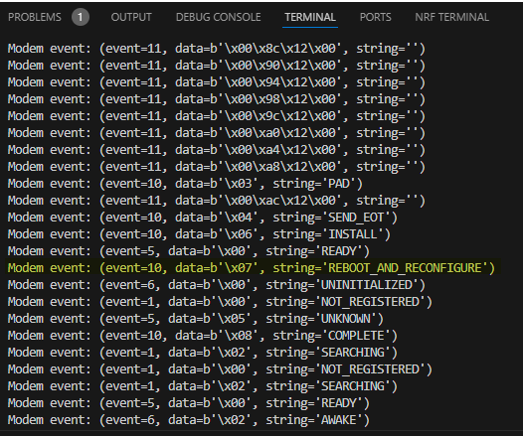
Task: Click the line with string='PAD'
Action: point(185,184)
